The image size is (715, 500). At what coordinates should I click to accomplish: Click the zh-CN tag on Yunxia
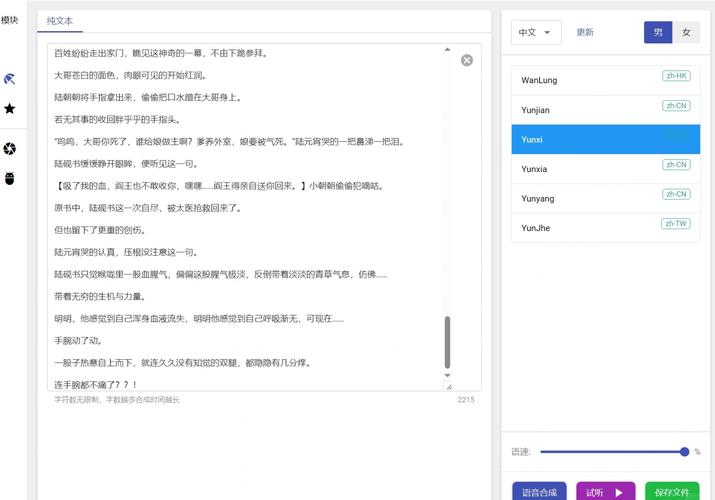click(x=676, y=165)
